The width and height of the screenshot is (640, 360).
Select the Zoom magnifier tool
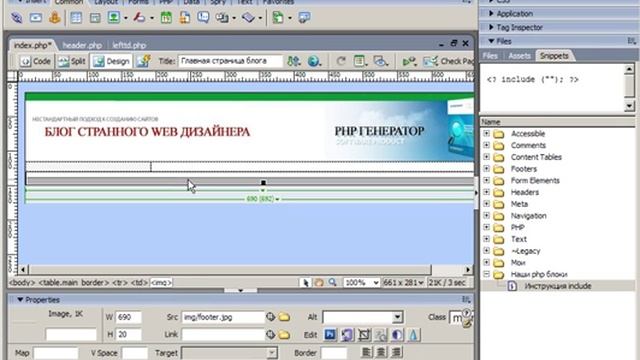[333, 282]
